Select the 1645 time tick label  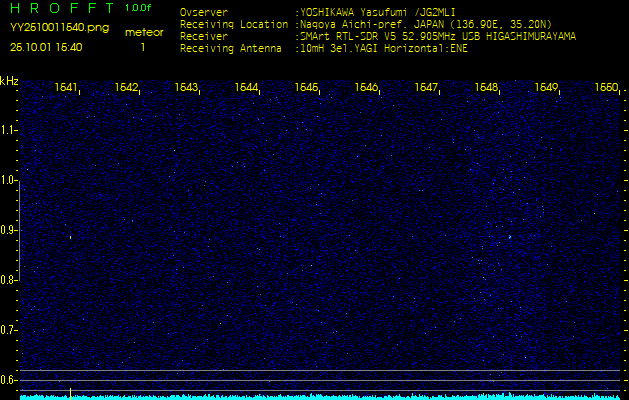tap(307, 88)
